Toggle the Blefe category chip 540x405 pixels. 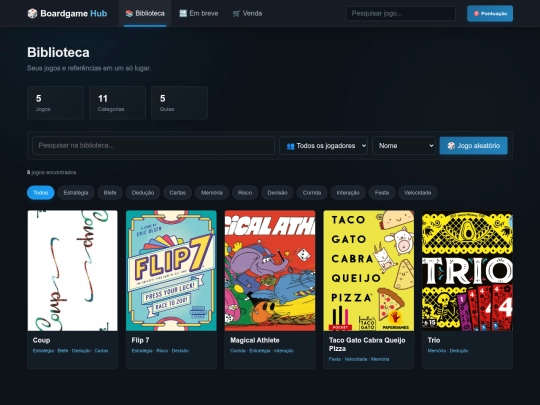110,193
